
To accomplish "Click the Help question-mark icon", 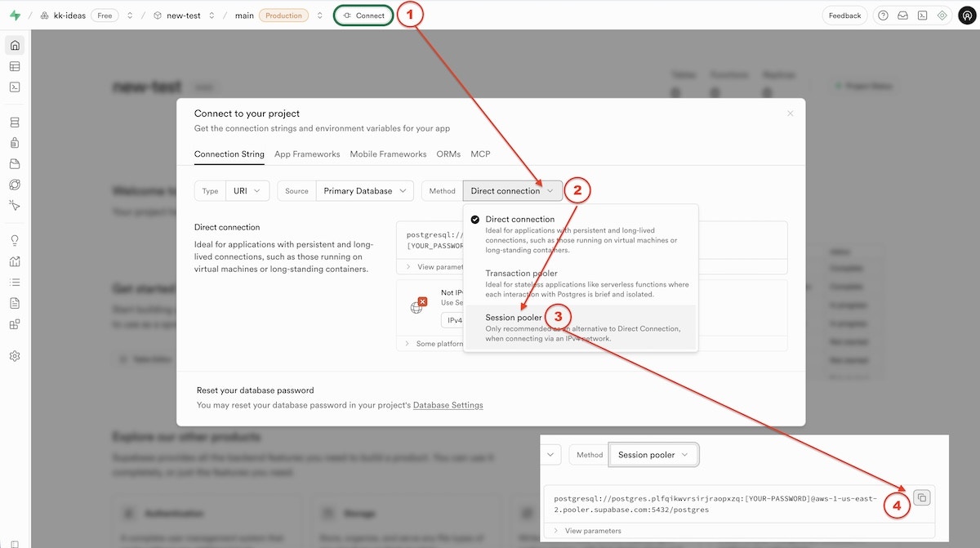I will (883, 16).
